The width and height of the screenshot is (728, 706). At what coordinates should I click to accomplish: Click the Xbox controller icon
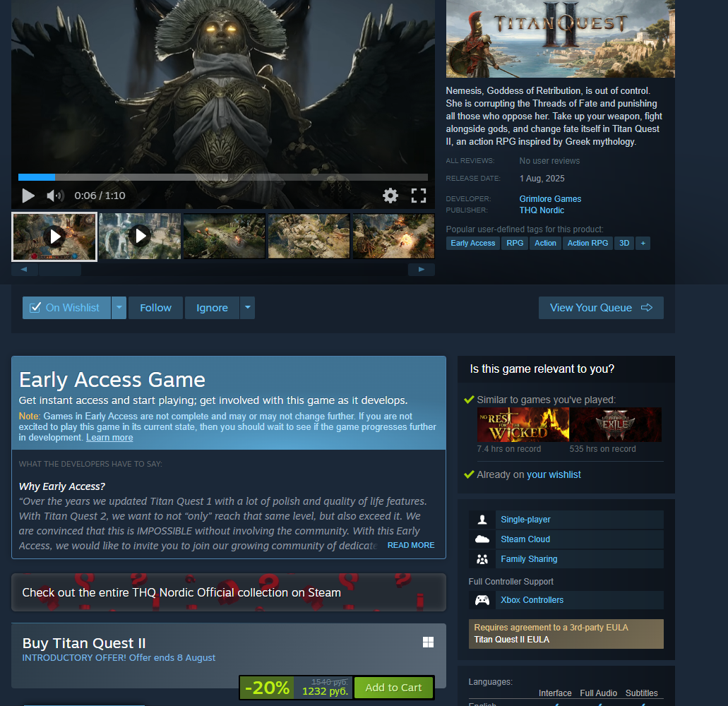pyautogui.click(x=482, y=600)
